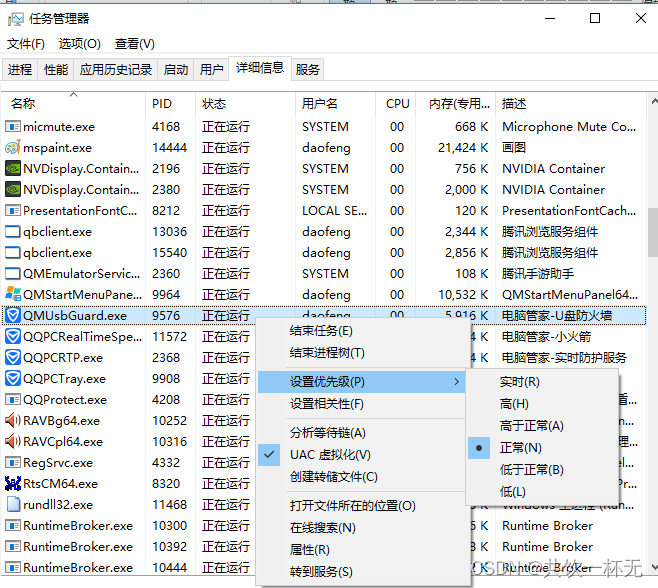The height and width of the screenshot is (588, 658).
Task: Click the rundll32.exe document icon
Action: pyautogui.click(x=13, y=504)
